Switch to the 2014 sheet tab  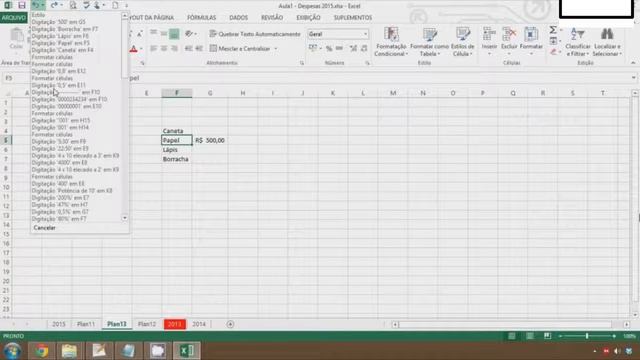point(199,324)
